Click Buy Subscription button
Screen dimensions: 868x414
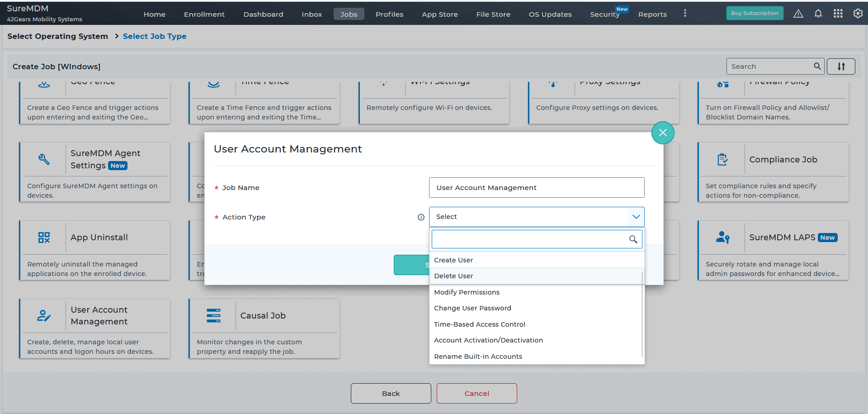(755, 13)
